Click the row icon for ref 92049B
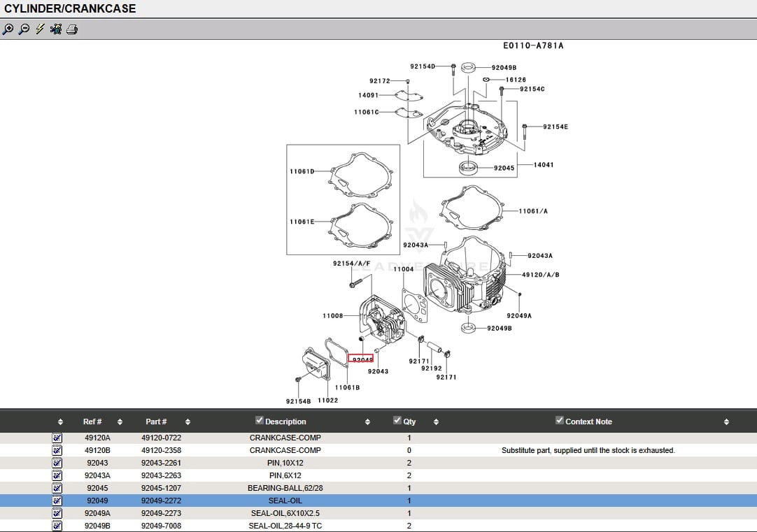Image resolution: width=757 pixels, height=532 pixels. coord(57,526)
